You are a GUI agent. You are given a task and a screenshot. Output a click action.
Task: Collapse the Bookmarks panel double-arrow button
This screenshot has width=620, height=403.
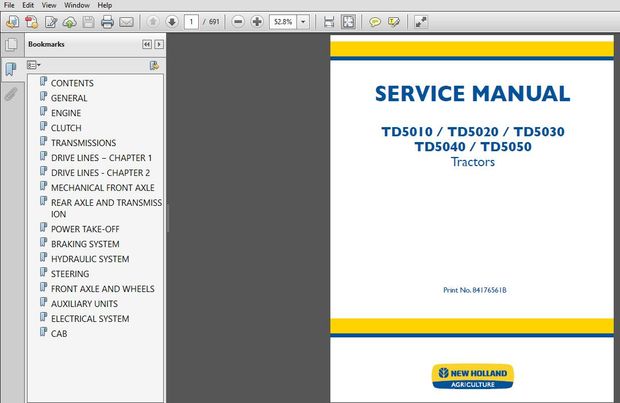click(x=147, y=44)
